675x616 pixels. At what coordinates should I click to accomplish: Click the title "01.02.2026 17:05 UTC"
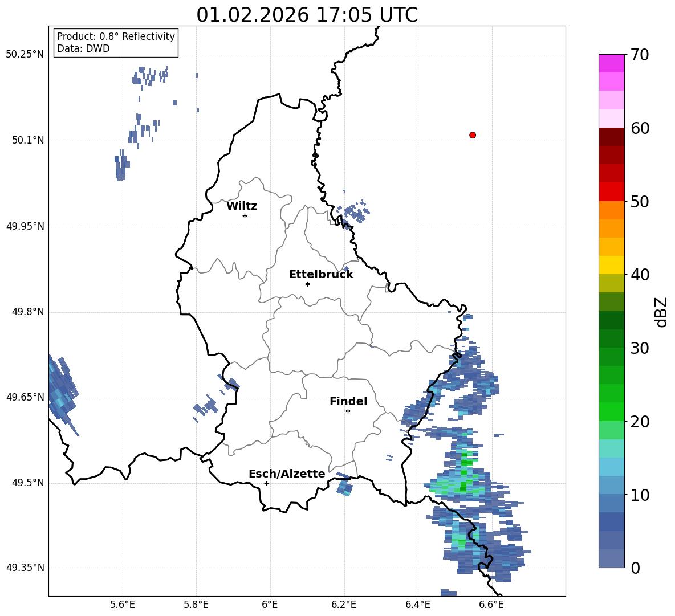tap(307, 15)
